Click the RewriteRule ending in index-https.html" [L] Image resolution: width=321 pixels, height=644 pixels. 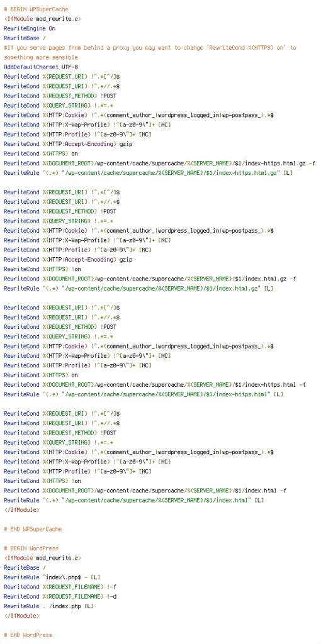pyautogui.click(x=144, y=394)
